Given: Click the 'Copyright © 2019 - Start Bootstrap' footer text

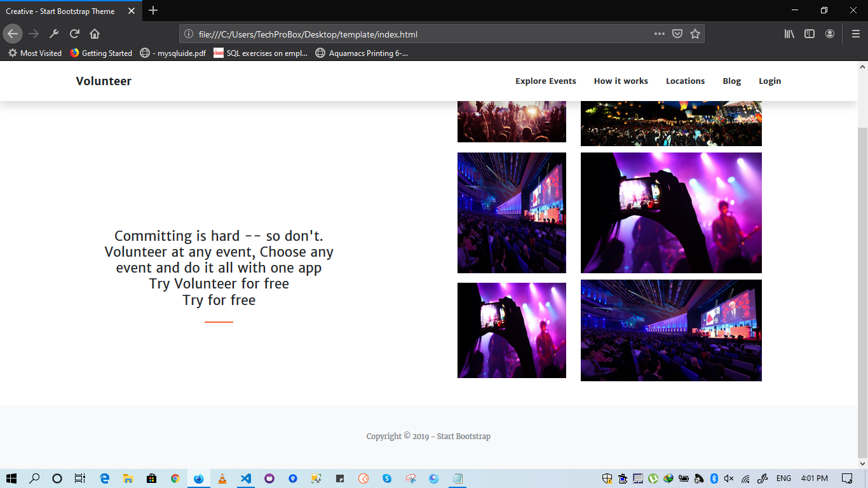Looking at the screenshot, I should point(428,437).
